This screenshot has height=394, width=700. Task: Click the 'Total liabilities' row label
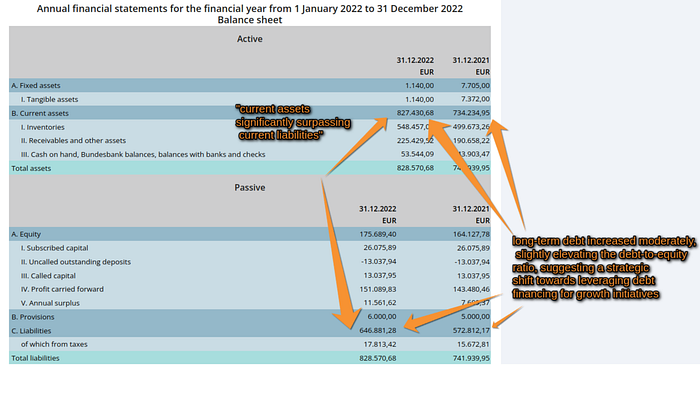pos(35,357)
